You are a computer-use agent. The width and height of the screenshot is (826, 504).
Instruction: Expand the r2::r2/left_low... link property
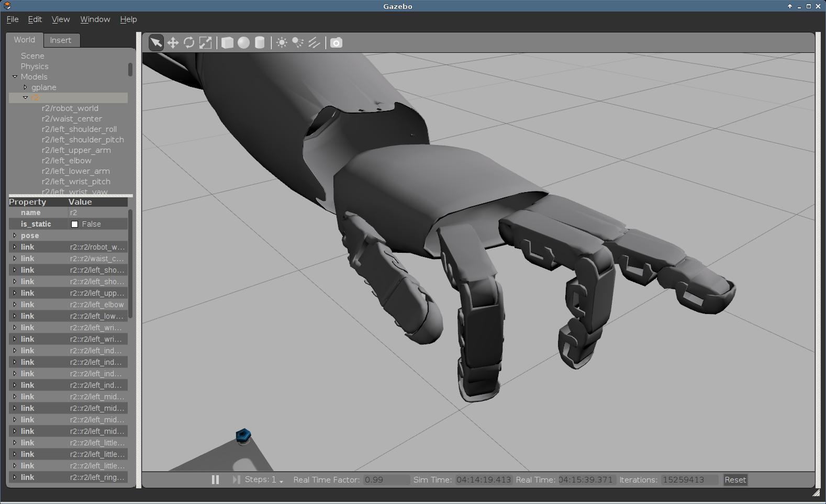(x=15, y=316)
